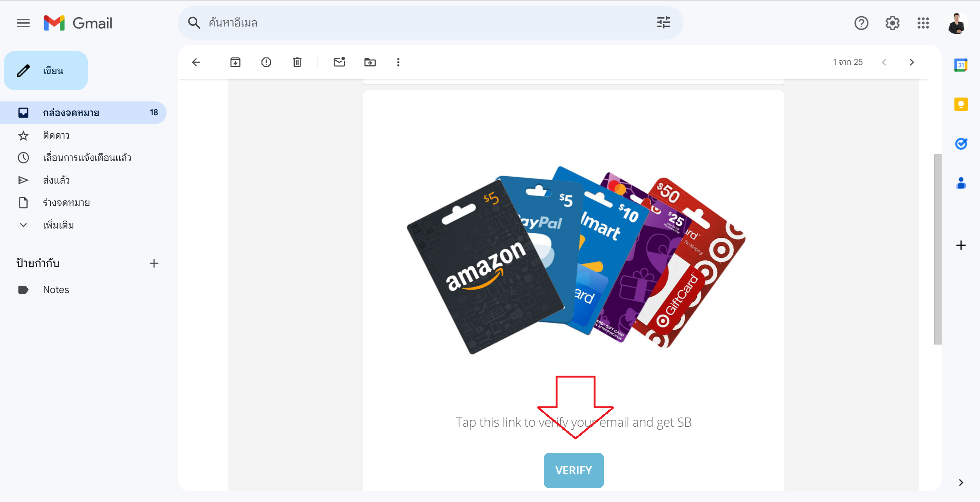Click the report spam icon
The image size is (980, 502).
point(266,62)
